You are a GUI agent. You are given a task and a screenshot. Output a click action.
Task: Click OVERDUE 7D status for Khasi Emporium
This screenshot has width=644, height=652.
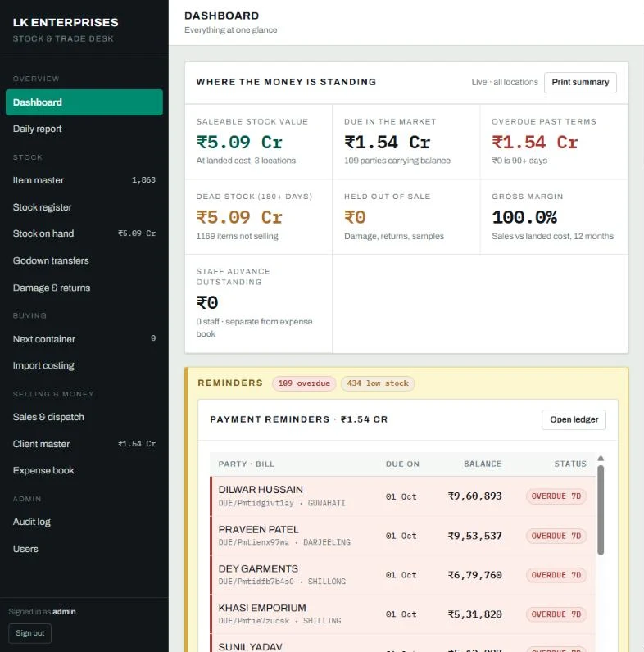[x=556, y=614]
